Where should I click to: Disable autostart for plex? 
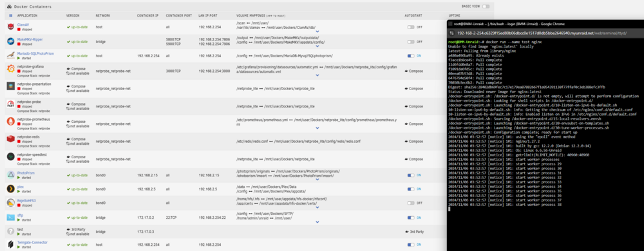411,189
